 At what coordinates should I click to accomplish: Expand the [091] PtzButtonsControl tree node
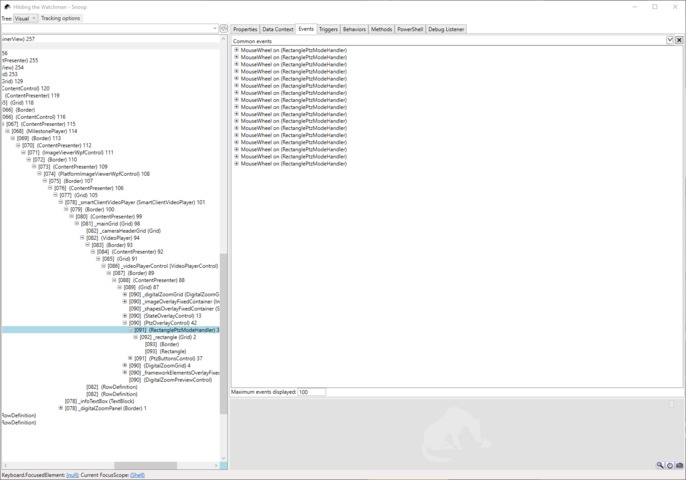[130, 358]
